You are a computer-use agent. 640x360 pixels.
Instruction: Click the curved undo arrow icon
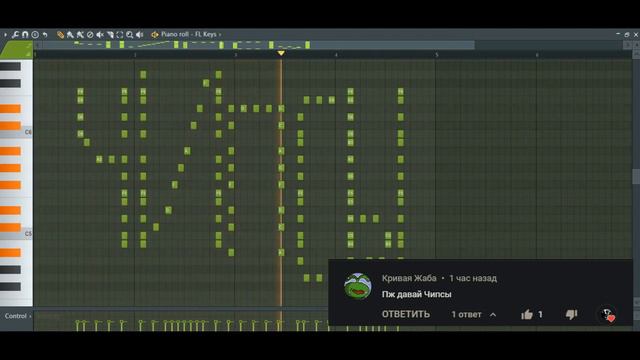[x=45, y=35]
